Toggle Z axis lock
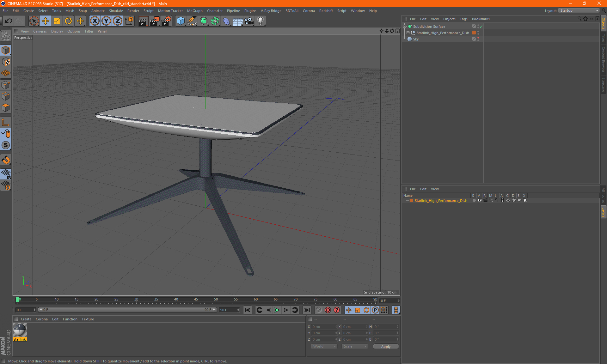The height and width of the screenshot is (364, 607). 118,21
